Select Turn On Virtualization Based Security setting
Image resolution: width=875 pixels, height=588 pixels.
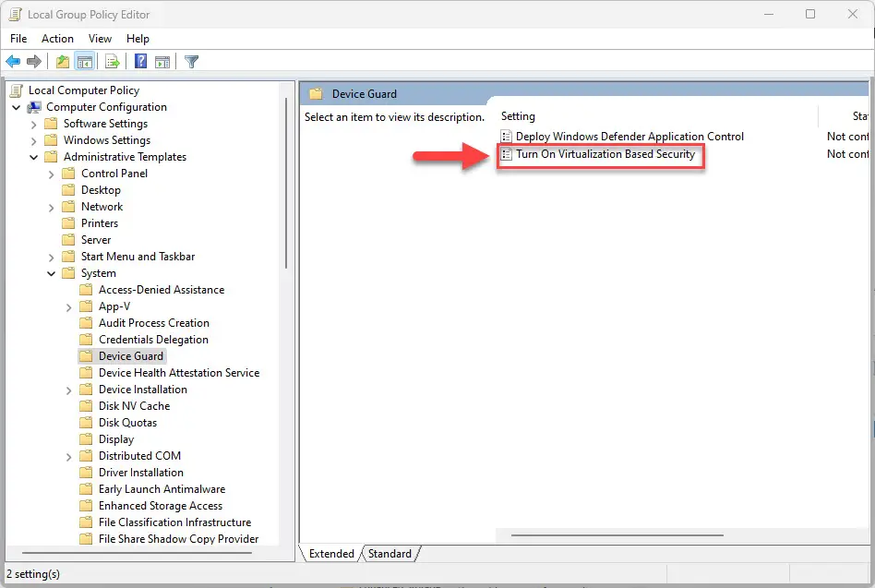click(605, 154)
